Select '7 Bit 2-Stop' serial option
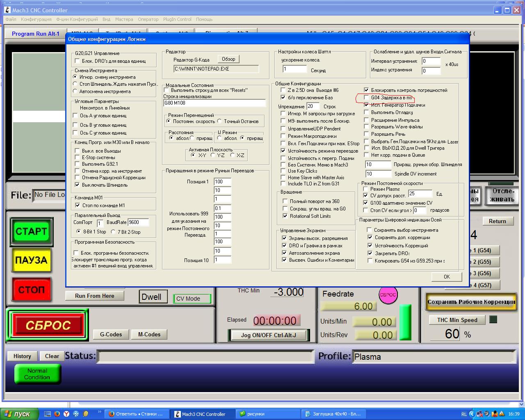 pos(113,232)
